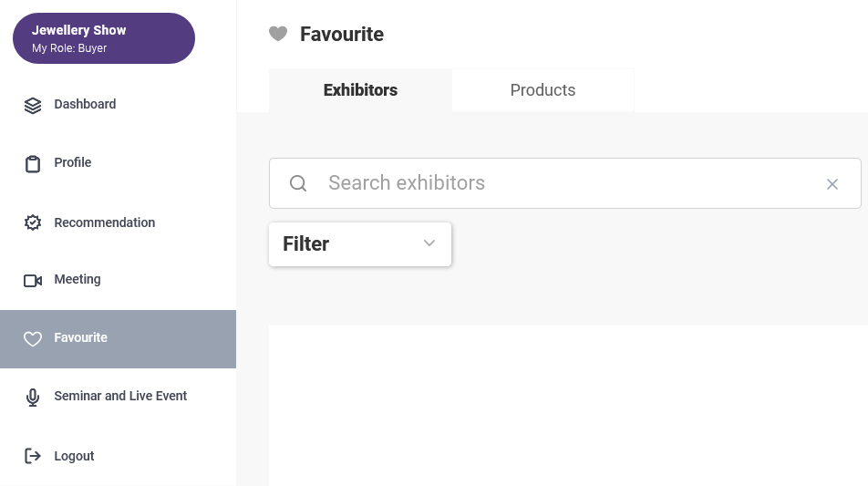The height and width of the screenshot is (486, 868).
Task: Click the magnifier search icon
Action: [x=298, y=183]
